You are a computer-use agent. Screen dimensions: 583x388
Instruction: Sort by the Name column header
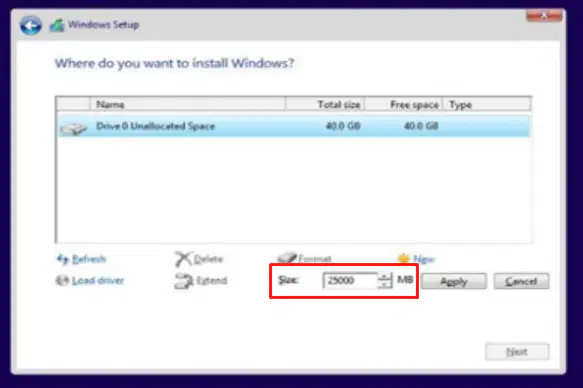point(188,104)
